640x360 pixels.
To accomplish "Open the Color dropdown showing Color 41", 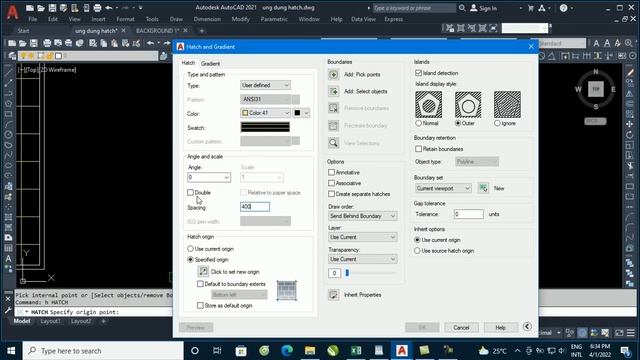I will [x=265, y=113].
